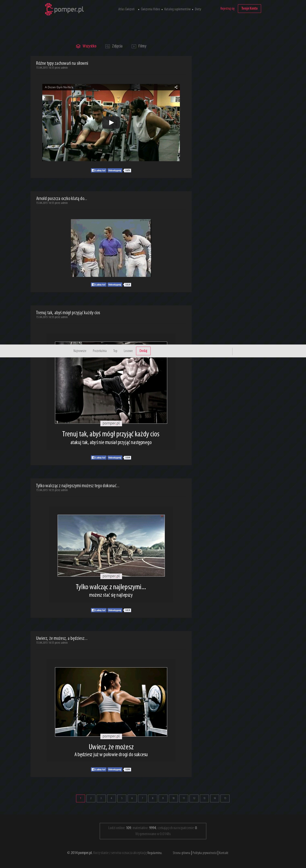Click the Zdjęcia picture icon
Image resolution: width=306 pixels, height=868 pixels.
tap(108, 46)
